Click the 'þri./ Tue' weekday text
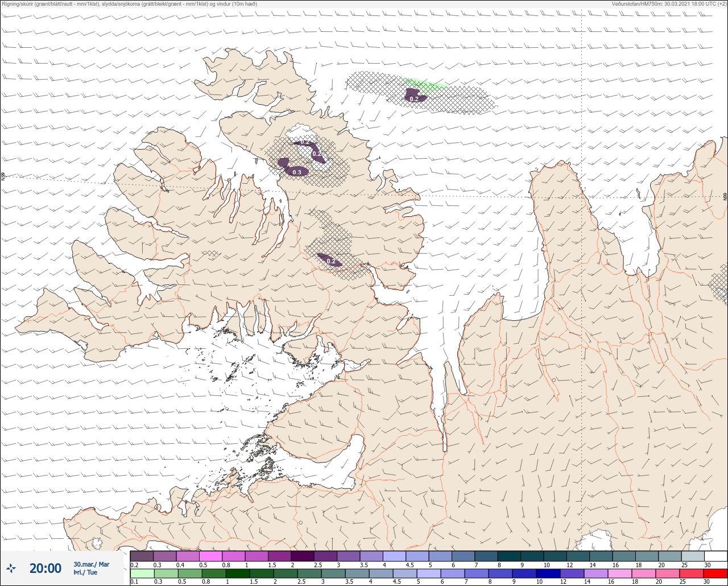Image resolution: width=728 pixels, height=586 pixels. point(85,572)
